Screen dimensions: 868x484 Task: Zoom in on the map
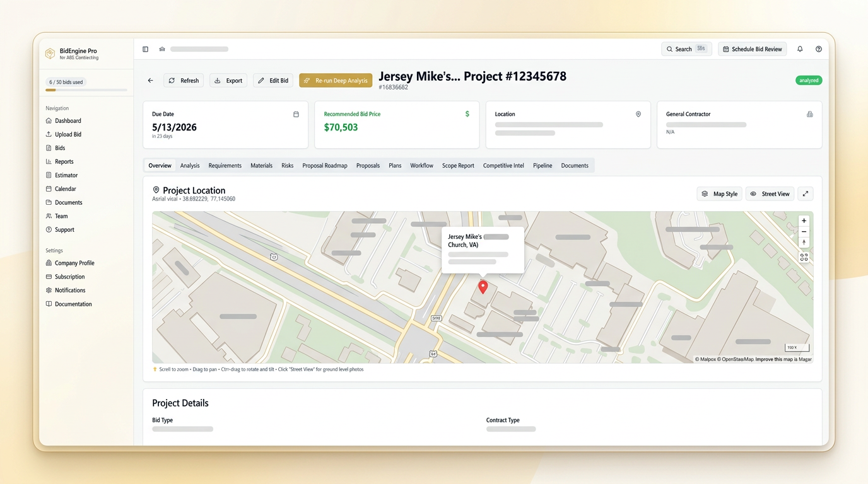click(804, 221)
